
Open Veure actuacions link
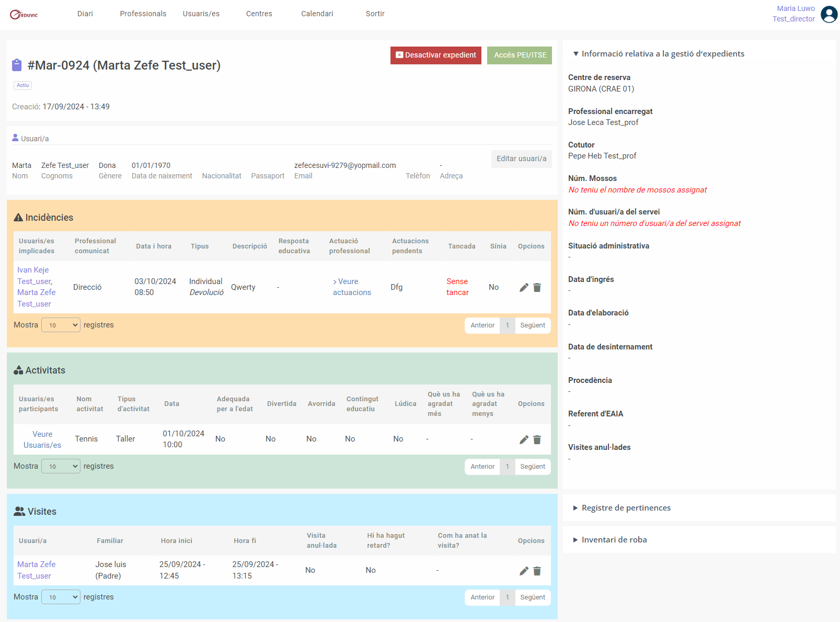click(x=352, y=287)
